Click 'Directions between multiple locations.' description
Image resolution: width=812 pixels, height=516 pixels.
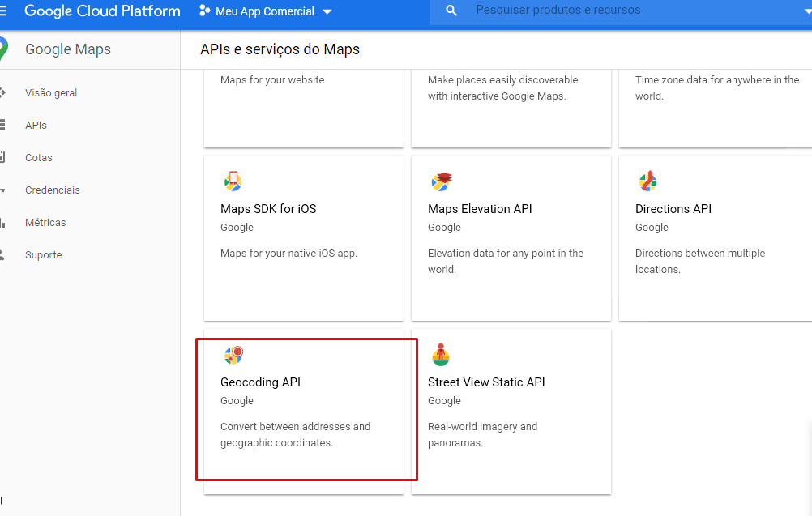(700, 262)
